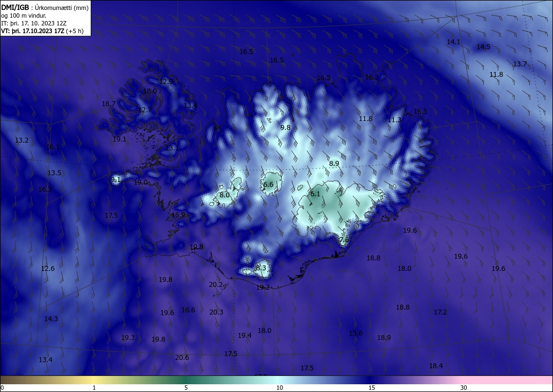Click the map value 15.6
553x392 pixels.
[x=356, y=333]
